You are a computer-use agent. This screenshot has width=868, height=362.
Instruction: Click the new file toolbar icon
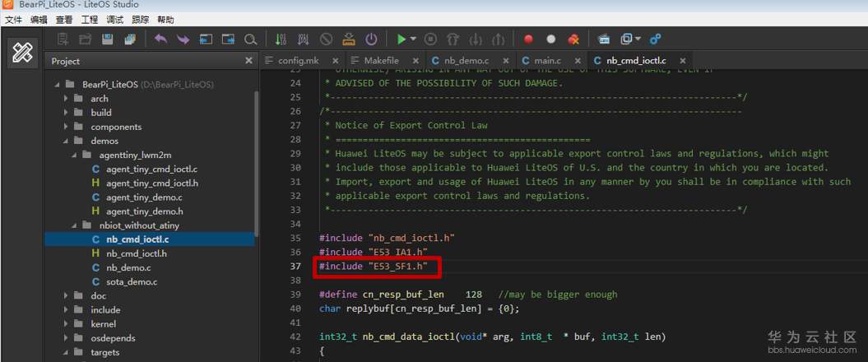click(x=63, y=39)
